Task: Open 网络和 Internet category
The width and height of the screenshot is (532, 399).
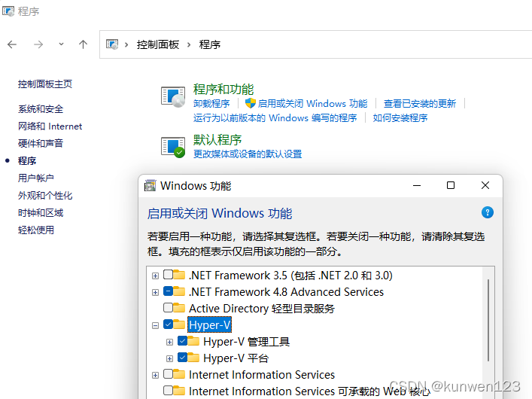Action: (50, 126)
